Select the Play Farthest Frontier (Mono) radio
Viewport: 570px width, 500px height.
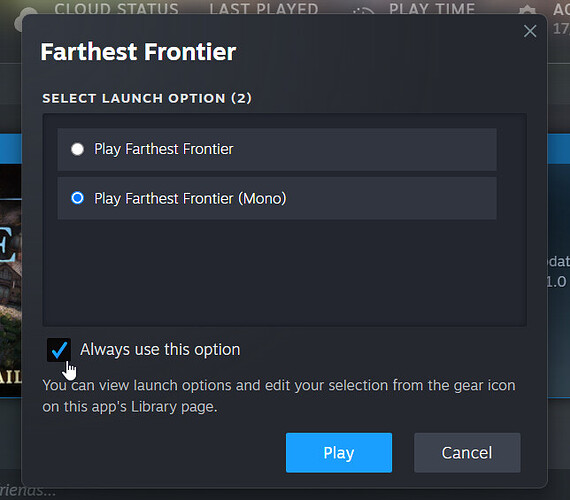[x=77, y=198]
